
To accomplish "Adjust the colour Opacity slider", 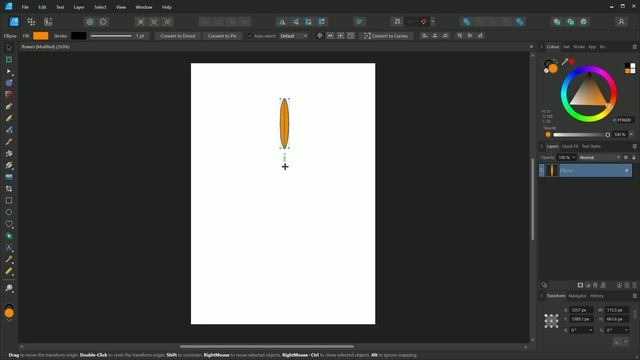I will tap(581, 135).
